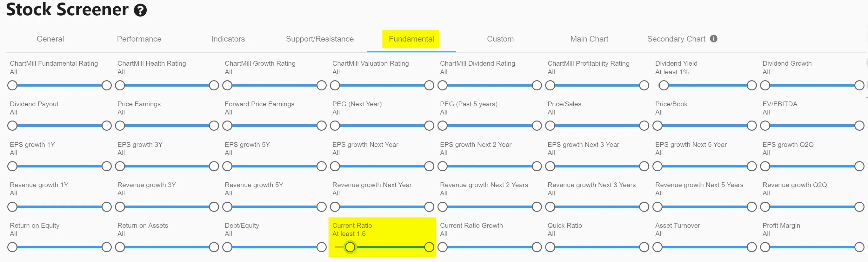Switch to the Main Chart tab
868x262 pixels.
click(x=589, y=39)
